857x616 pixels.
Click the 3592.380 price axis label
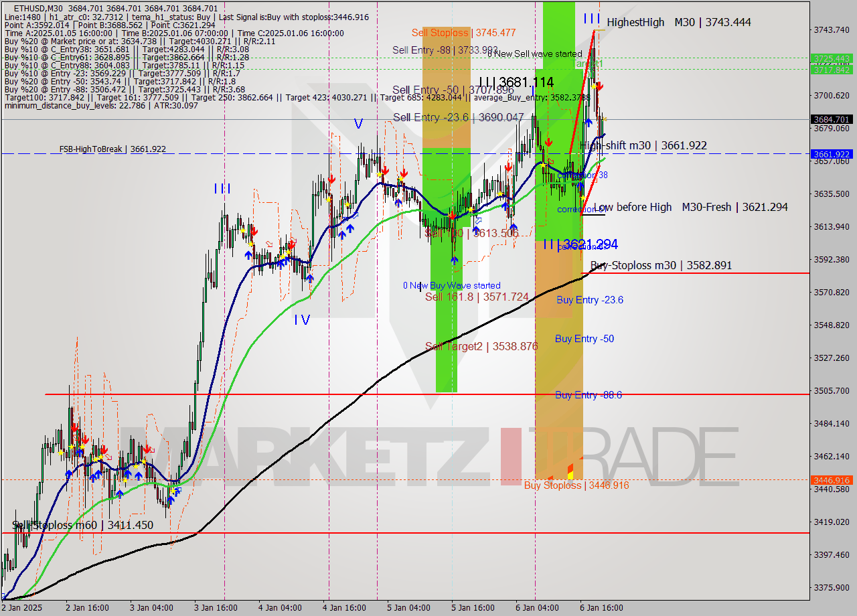coord(831,259)
